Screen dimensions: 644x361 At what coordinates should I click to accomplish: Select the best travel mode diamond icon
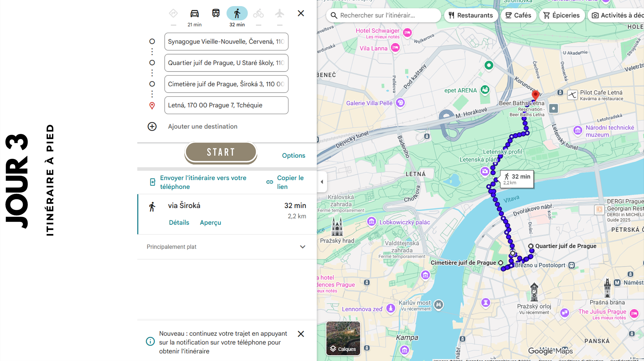(173, 13)
